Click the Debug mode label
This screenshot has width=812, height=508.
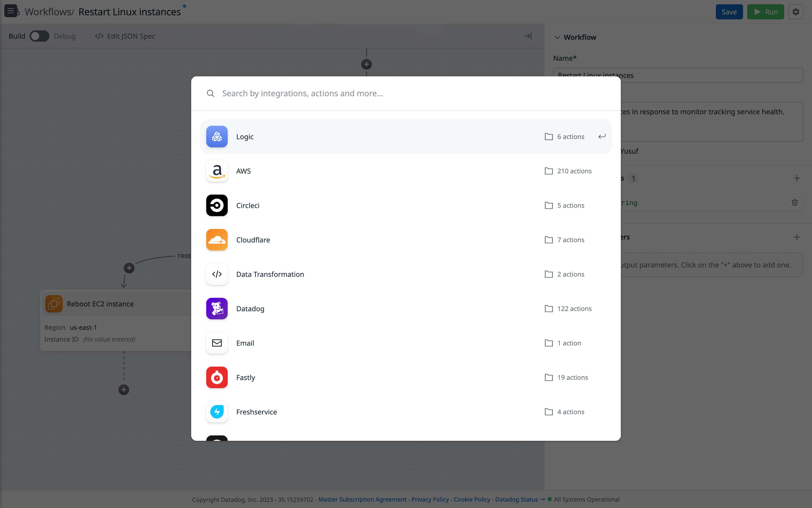65,36
